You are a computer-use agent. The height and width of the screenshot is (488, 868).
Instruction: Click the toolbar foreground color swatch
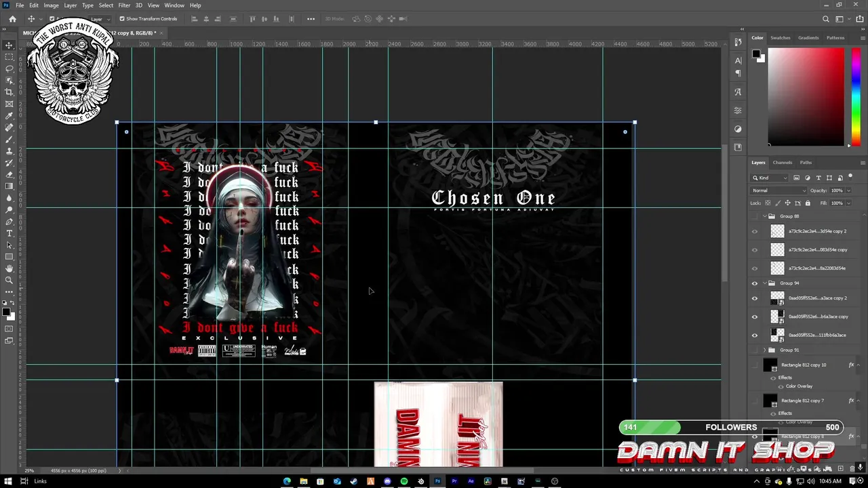[5, 312]
